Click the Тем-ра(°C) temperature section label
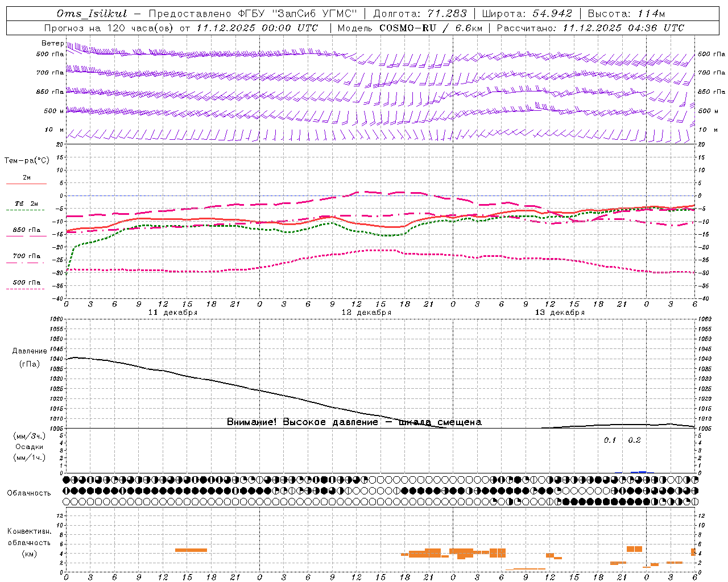This screenshot has width=728, height=582. click(27, 161)
